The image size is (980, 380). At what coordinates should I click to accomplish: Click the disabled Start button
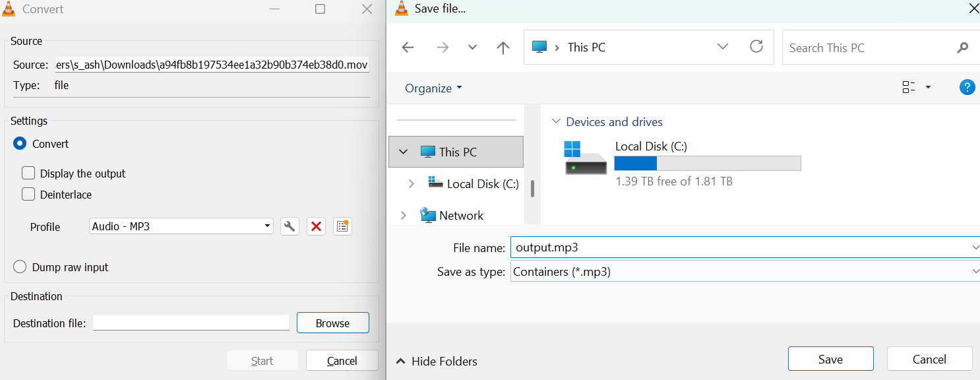click(262, 361)
